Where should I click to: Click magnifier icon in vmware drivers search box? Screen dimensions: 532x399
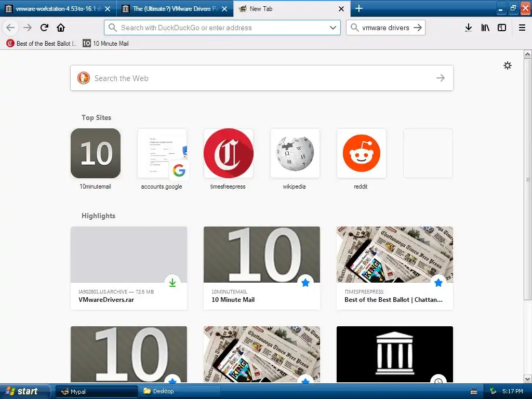click(x=354, y=28)
